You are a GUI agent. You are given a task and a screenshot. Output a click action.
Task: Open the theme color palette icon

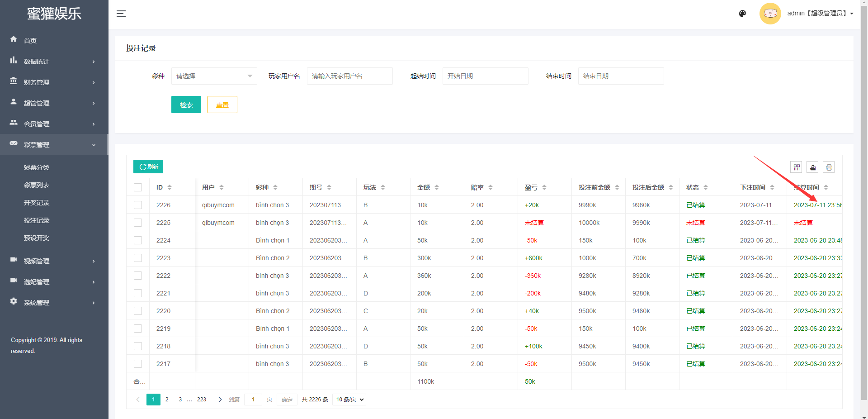coord(742,14)
